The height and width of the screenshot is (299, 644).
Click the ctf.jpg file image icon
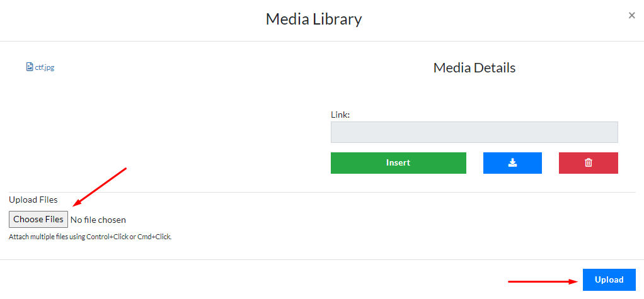point(29,67)
